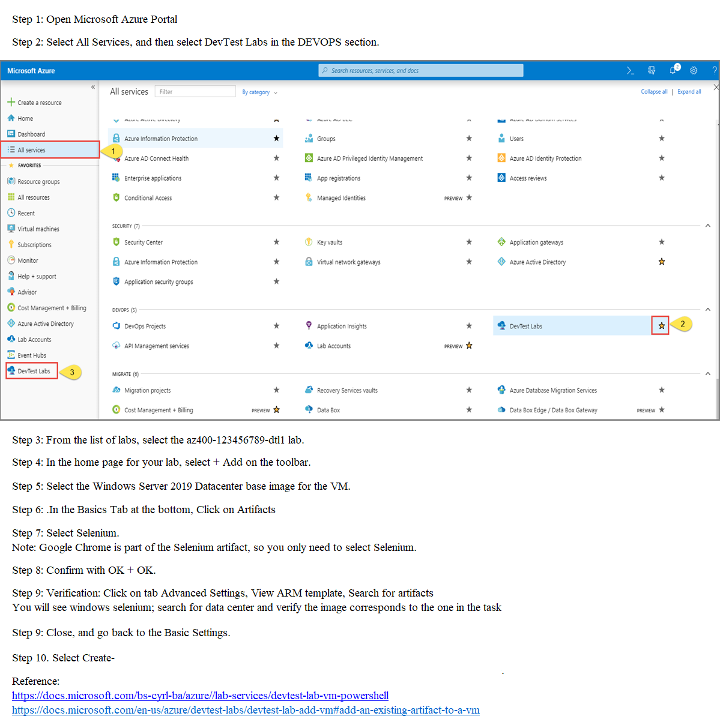The width and height of the screenshot is (720, 728).
Task: Open Application security groups service
Action: [159, 282]
